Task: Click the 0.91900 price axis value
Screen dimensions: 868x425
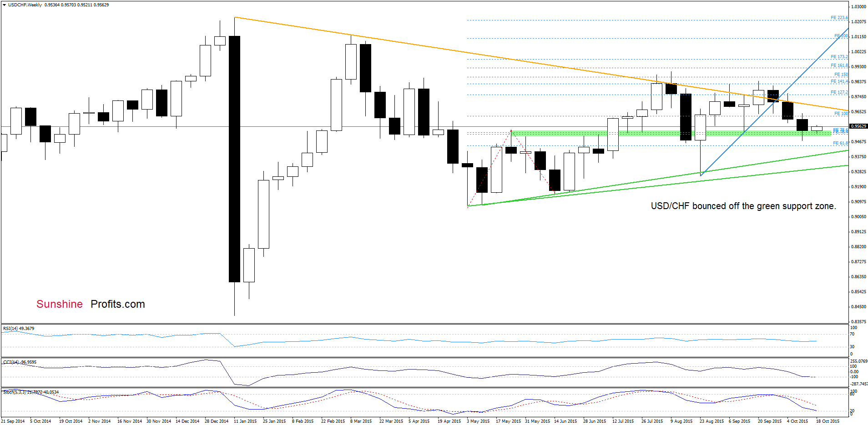Action: click(858, 187)
